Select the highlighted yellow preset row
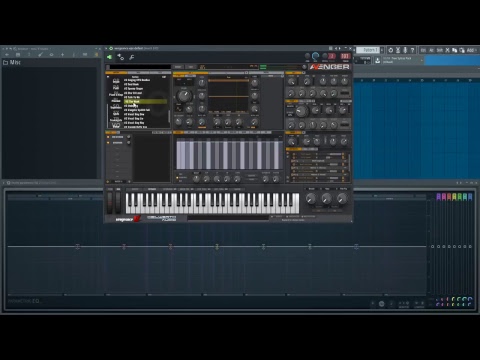Viewport: 480px width, 360px height. 145,101
